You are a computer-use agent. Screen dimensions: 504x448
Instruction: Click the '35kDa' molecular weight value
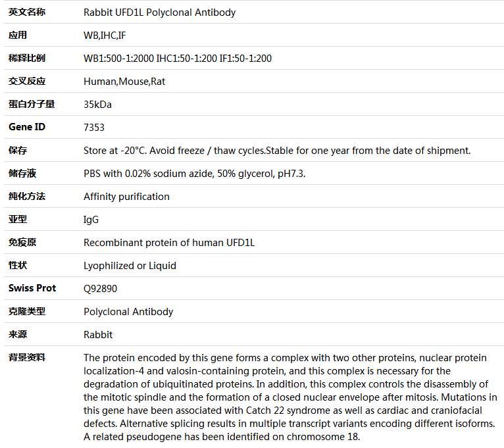[x=97, y=105]
